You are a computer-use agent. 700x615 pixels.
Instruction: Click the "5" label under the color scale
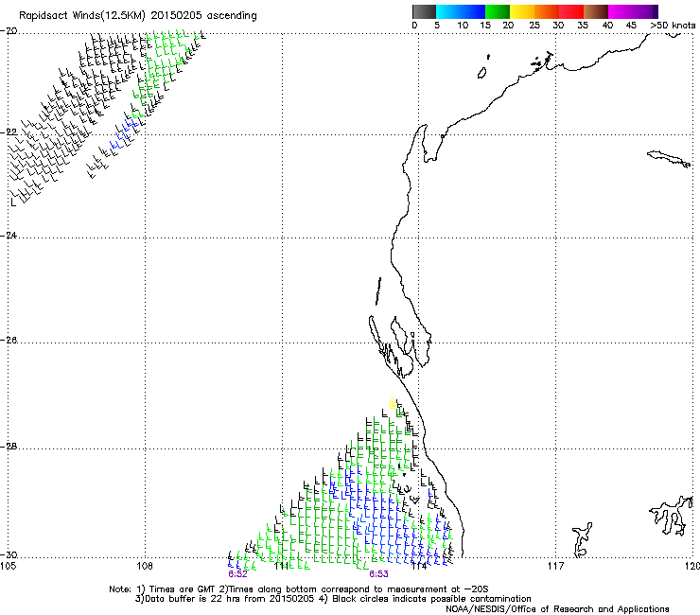(437, 26)
